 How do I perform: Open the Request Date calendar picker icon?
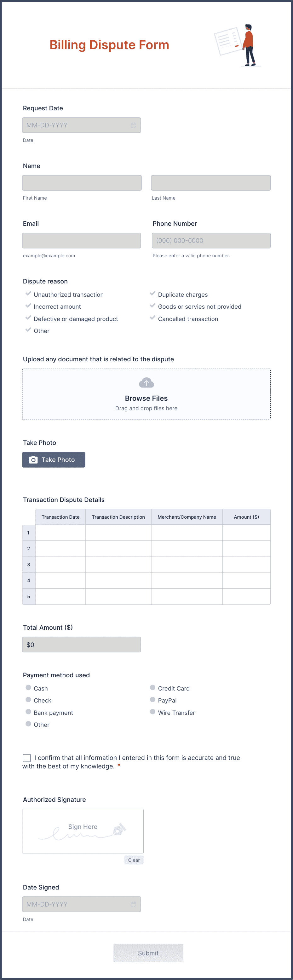[133, 125]
